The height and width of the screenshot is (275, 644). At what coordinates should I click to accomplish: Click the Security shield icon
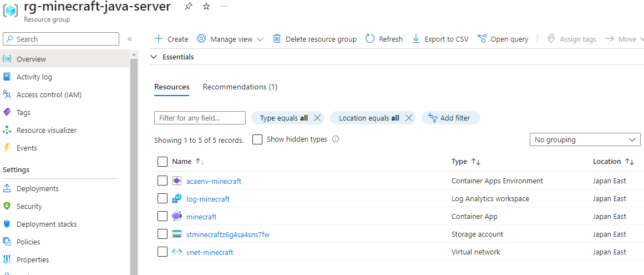7,206
